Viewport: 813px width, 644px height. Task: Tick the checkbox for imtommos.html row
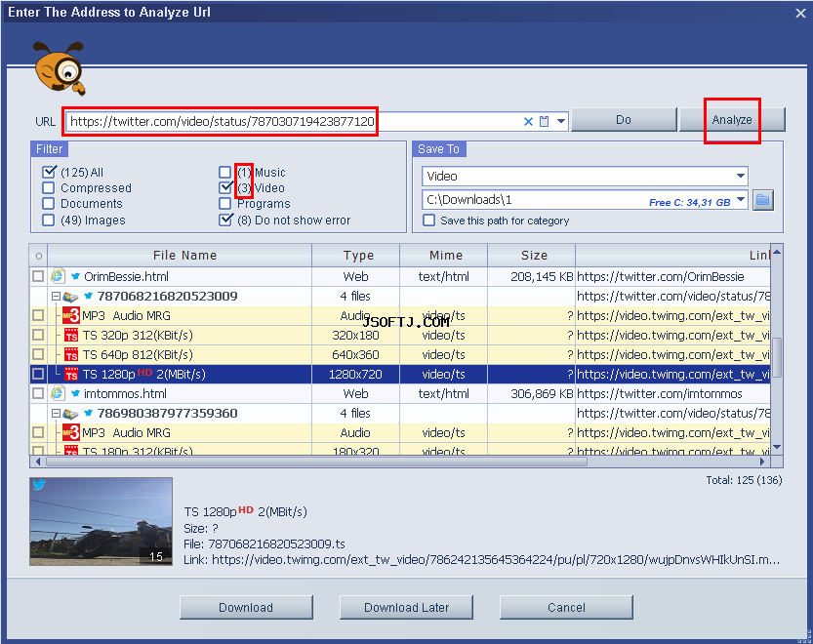coord(38,393)
